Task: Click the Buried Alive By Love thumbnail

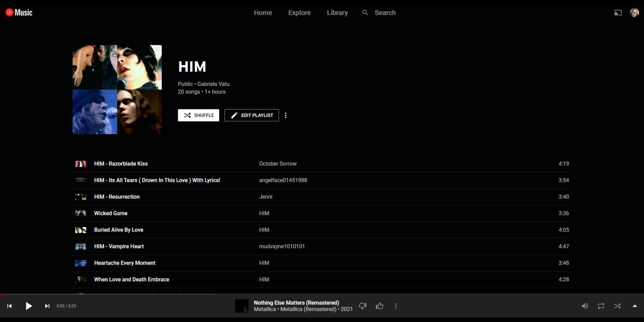Action: coord(80,230)
